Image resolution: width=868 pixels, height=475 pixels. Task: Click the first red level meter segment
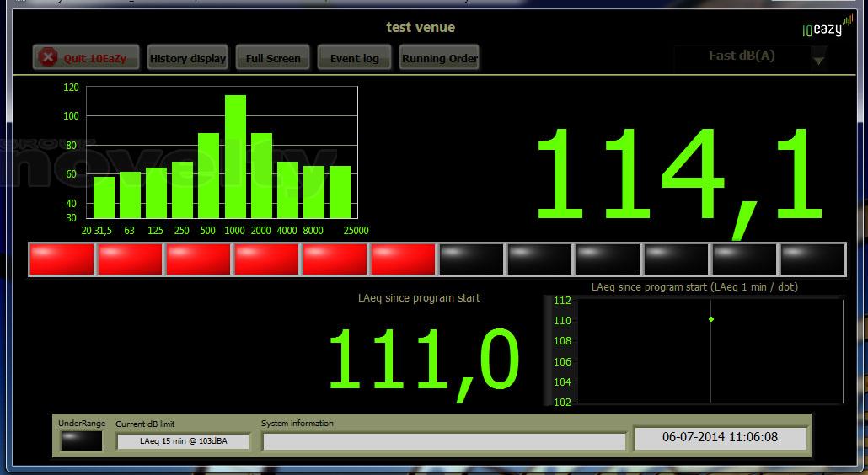62,259
